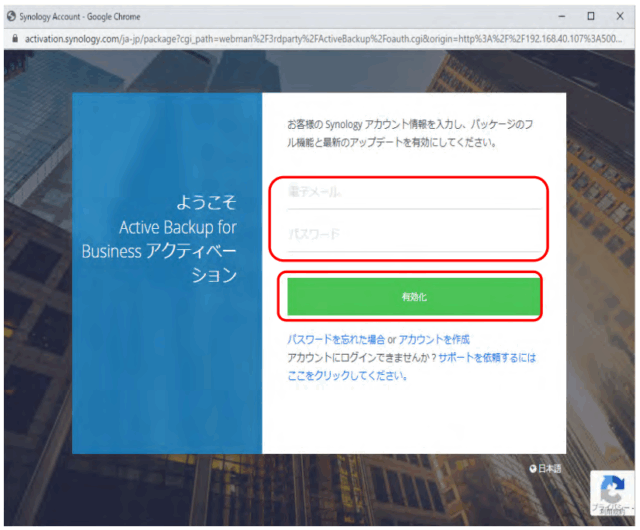This screenshot has width=640, height=530.
Task: Click the ここをクリックしてください link text
Action: 346,376
